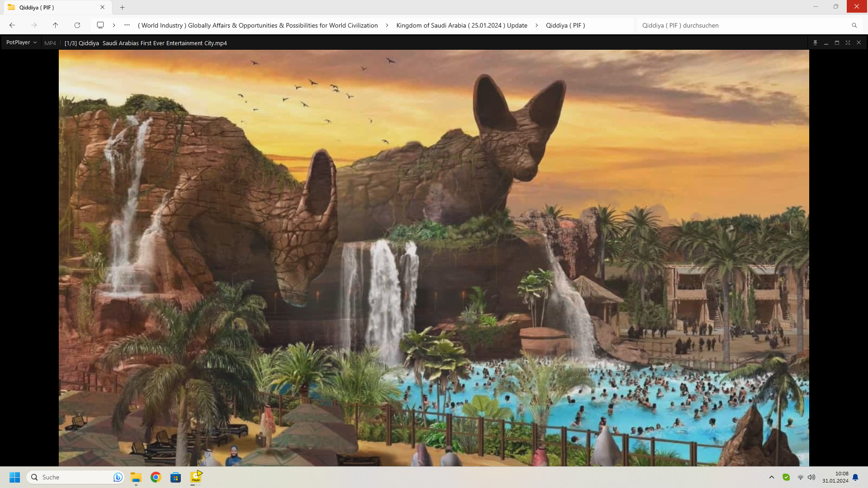Image resolution: width=868 pixels, height=488 pixels.
Task: Click the This PC monitor icon
Action: 100,25
